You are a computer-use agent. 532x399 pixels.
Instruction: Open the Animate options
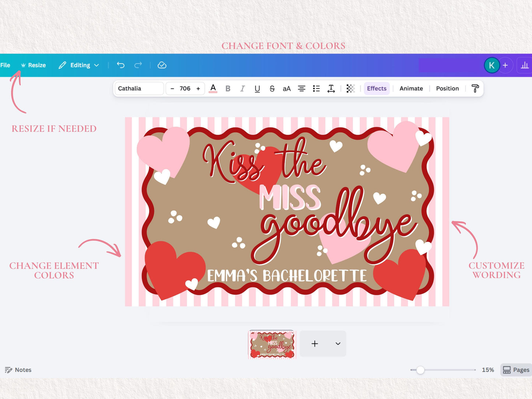pos(411,88)
